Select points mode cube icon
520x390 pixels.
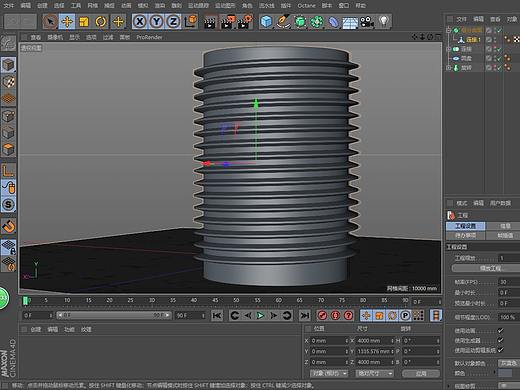8,116
